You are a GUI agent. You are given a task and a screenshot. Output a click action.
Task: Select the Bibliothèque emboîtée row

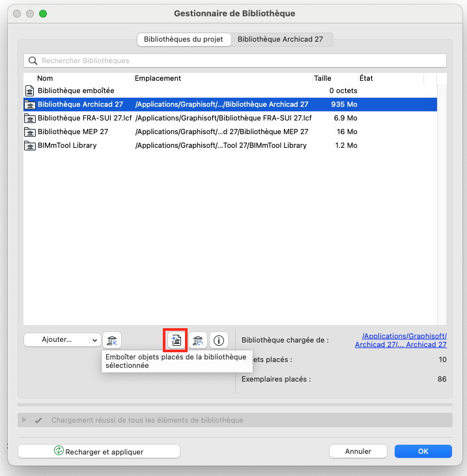tap(230, 91)
